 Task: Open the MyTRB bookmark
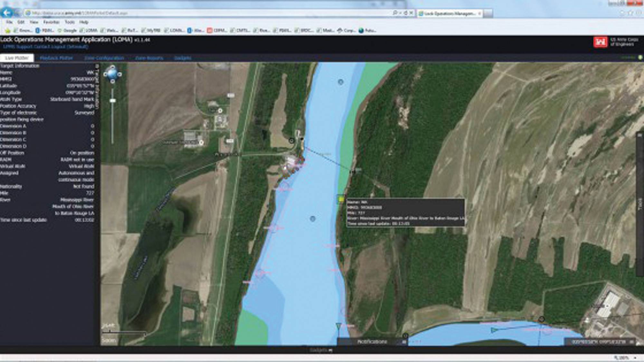point(151,31)
